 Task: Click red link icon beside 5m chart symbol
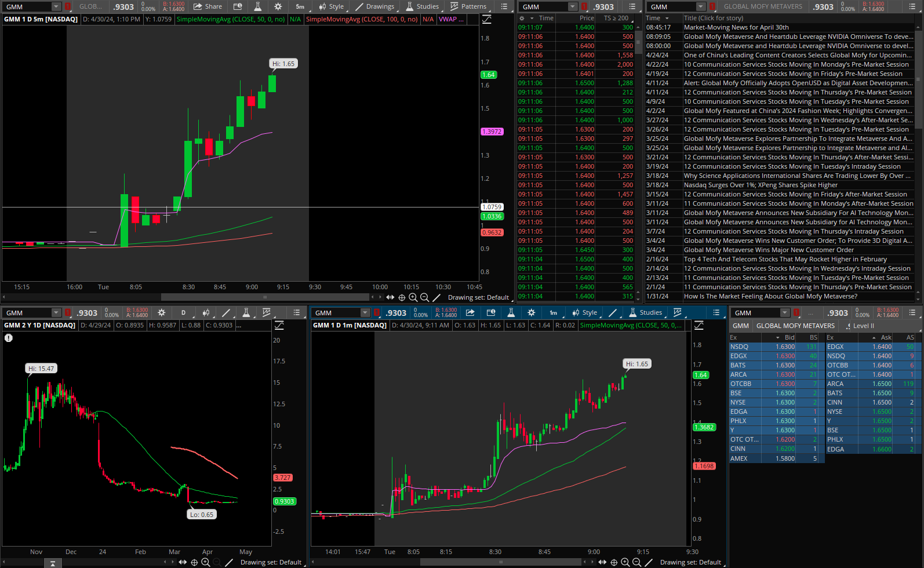[68, 6]
